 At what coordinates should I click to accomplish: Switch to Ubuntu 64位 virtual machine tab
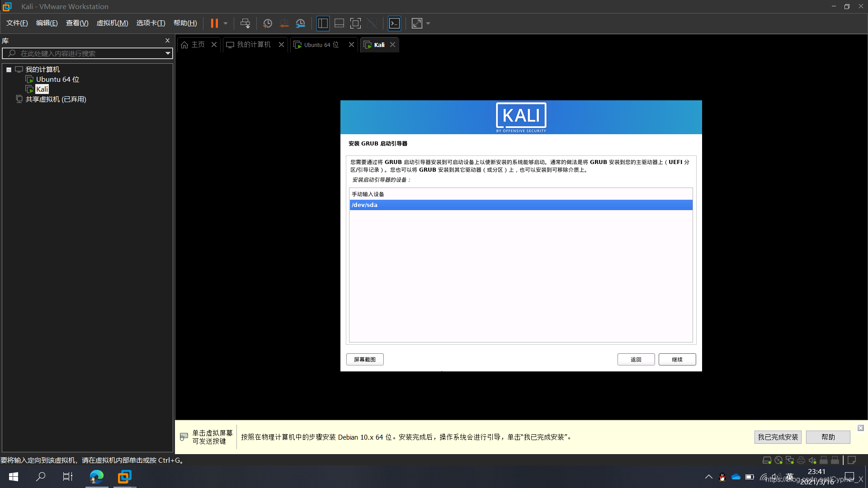[320, 45]
